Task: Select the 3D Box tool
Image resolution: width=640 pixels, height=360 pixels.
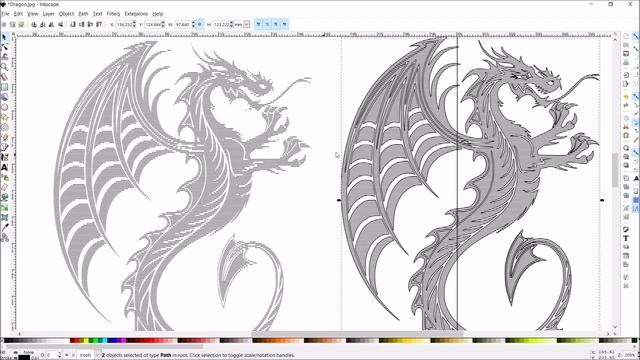Action: 4,97
